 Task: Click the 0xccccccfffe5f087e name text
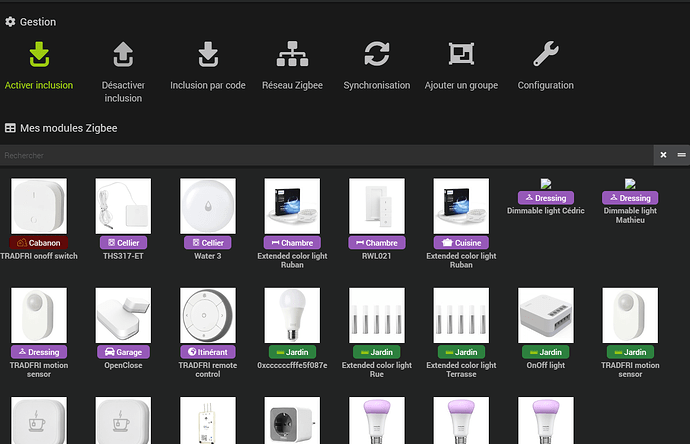[x=292, y=365]
